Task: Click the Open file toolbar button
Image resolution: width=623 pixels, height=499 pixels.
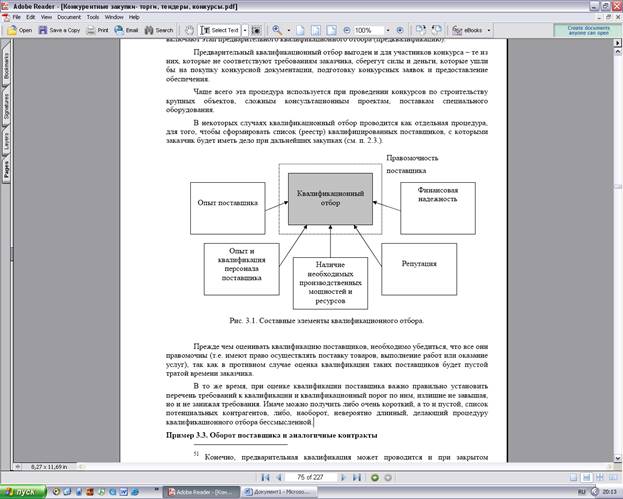Action: pos(20,30)
